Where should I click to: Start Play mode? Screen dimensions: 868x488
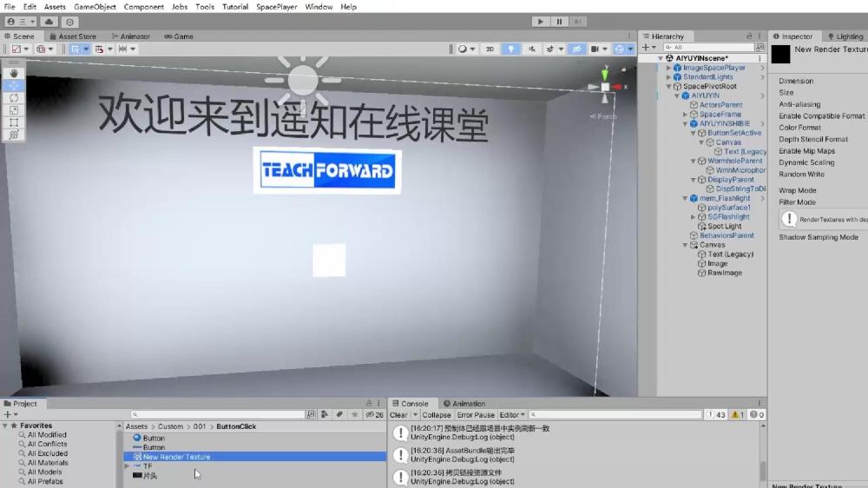540,22
